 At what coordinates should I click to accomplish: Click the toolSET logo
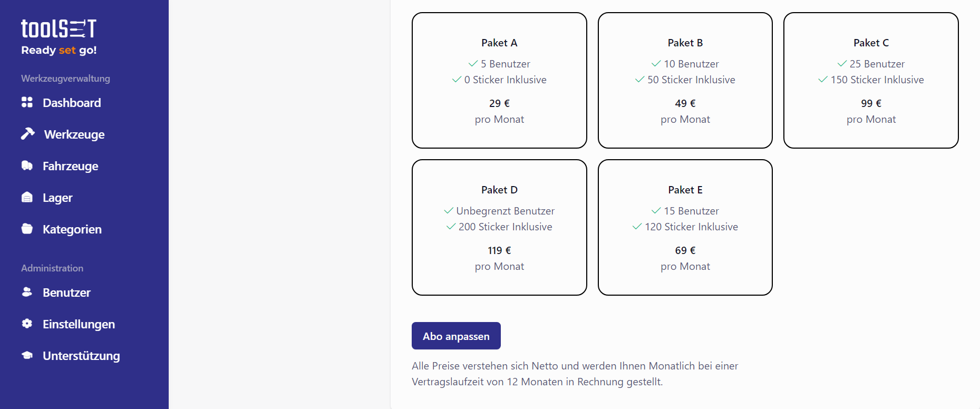[x=59, y=37]
